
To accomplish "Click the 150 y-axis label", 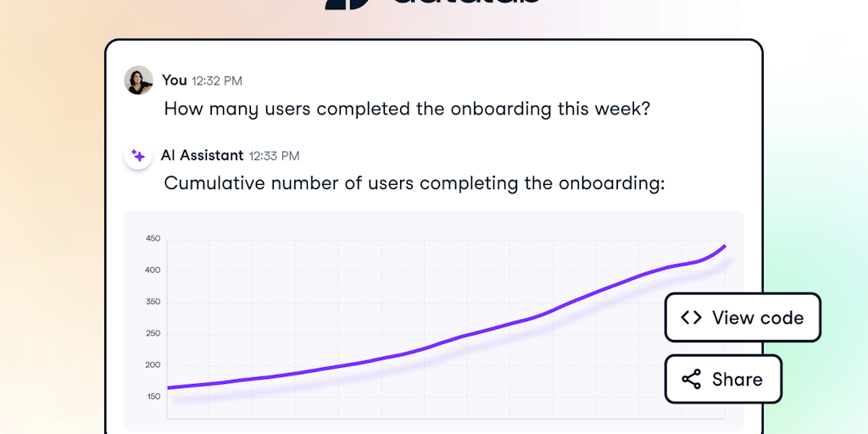I will 153,397.
